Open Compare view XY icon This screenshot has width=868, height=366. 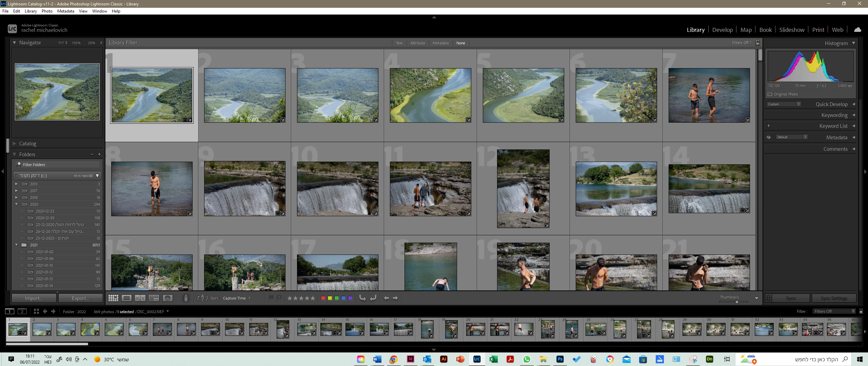click(140, 298)
